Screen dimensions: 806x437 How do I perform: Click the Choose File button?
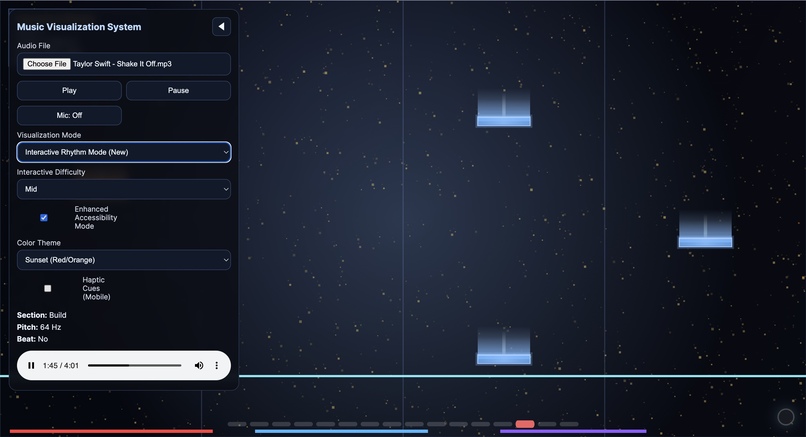[47, 64]
